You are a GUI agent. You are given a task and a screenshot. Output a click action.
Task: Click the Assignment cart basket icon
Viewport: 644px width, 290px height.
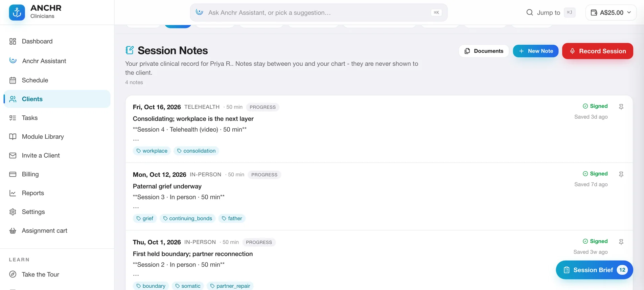pos(13,230)
